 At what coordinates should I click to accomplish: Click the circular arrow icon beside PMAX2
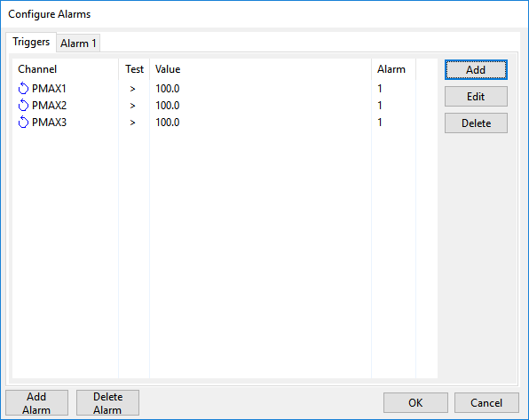(23, 106)
